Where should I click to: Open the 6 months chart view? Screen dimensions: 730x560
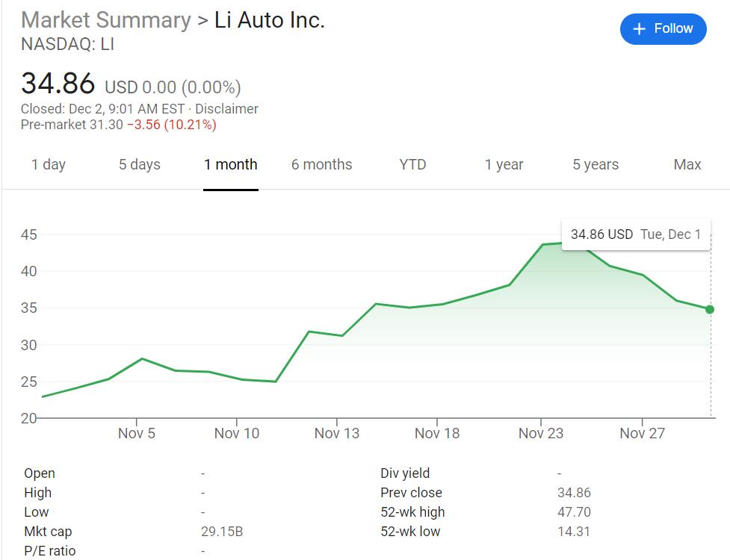pos(321,164)
